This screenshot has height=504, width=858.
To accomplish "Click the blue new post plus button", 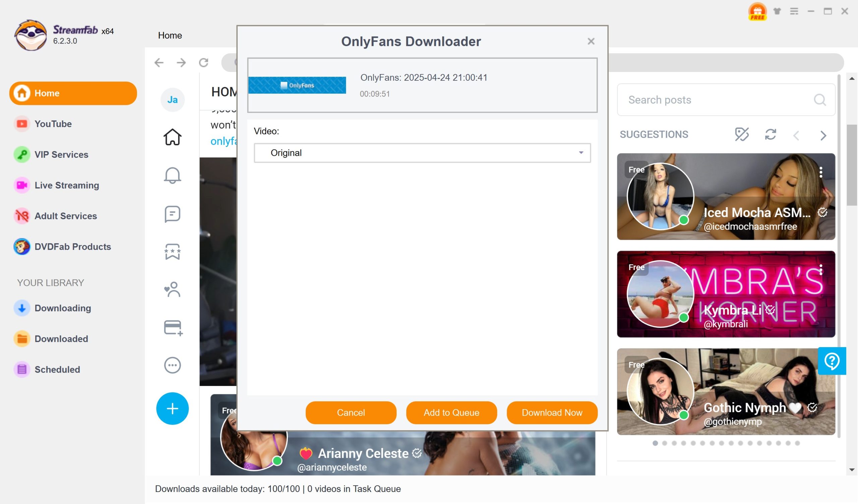I will tap(173, 408).
